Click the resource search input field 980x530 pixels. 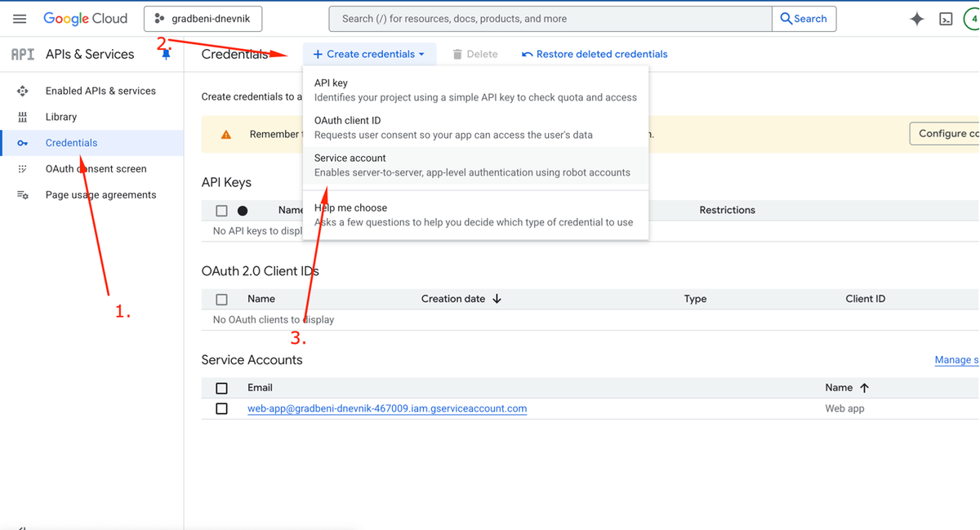(550, 19)
